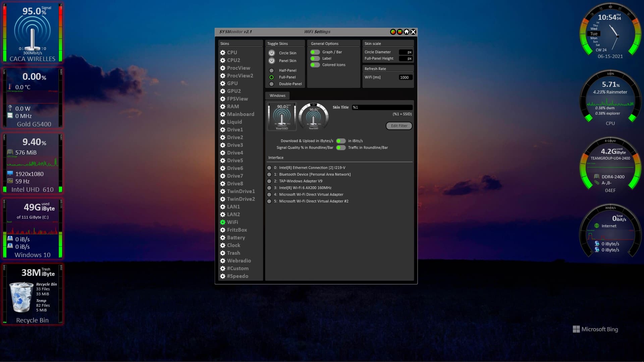Click the panel-style WiFi skin preview thumbnail

(x=282, y=117)
